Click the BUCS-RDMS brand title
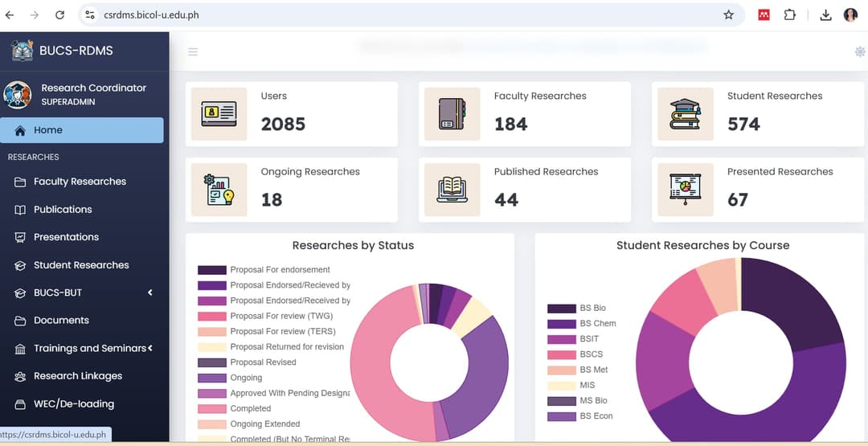The width and height of the screenshot is (868, 446). (x=76, y=51)
